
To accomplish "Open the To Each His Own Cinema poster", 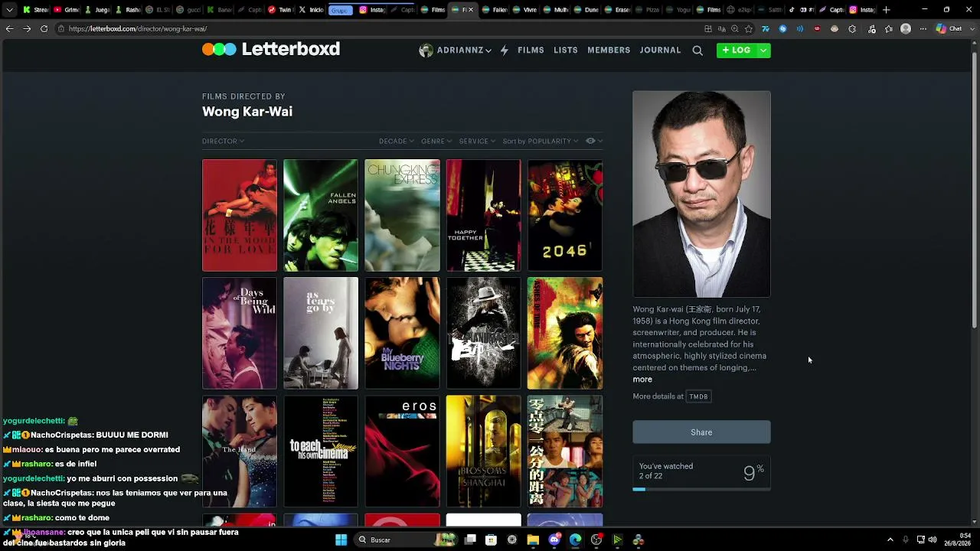I will click(x=321, y=451).
